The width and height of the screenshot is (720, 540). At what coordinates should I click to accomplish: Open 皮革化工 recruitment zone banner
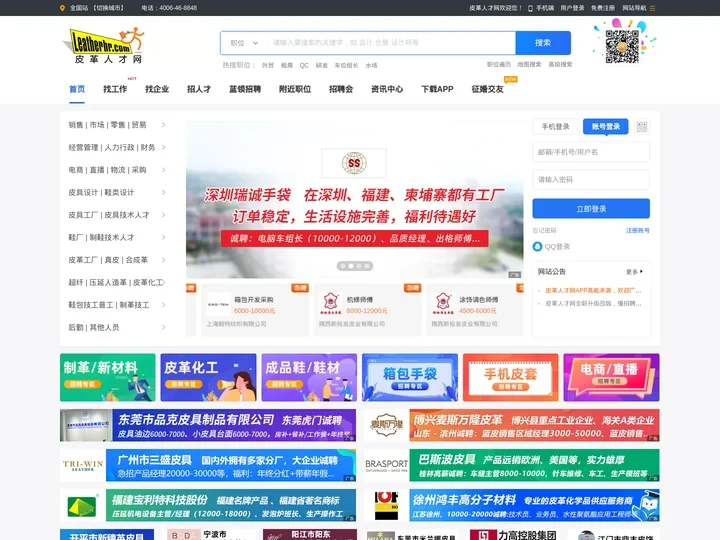(x=208, y=377)
